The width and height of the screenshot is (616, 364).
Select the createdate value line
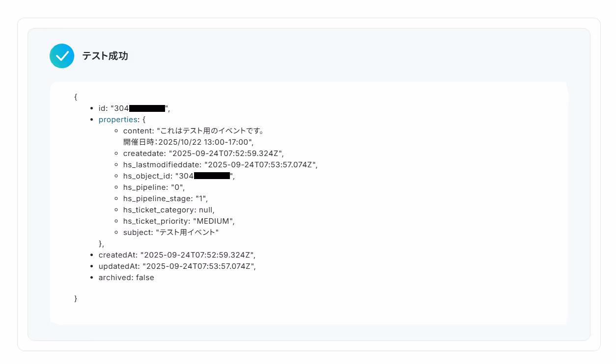pyautogui.click(x=203, y=154)
